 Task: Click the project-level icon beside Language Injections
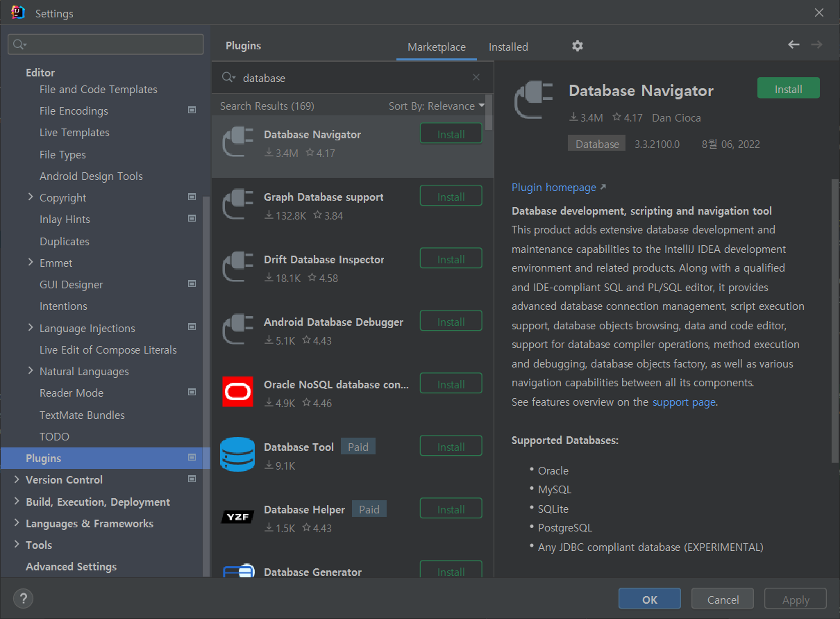click(x=192, y=327)
